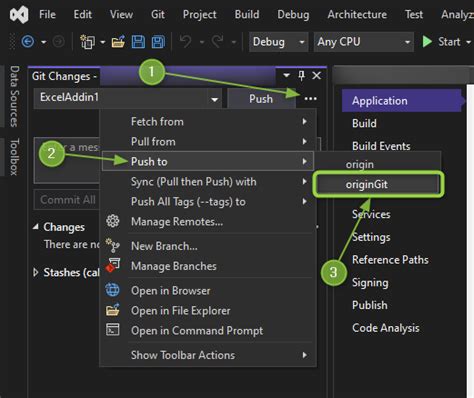Select the Services properties tab
The image size is (474, 398).
coord(371,214)
